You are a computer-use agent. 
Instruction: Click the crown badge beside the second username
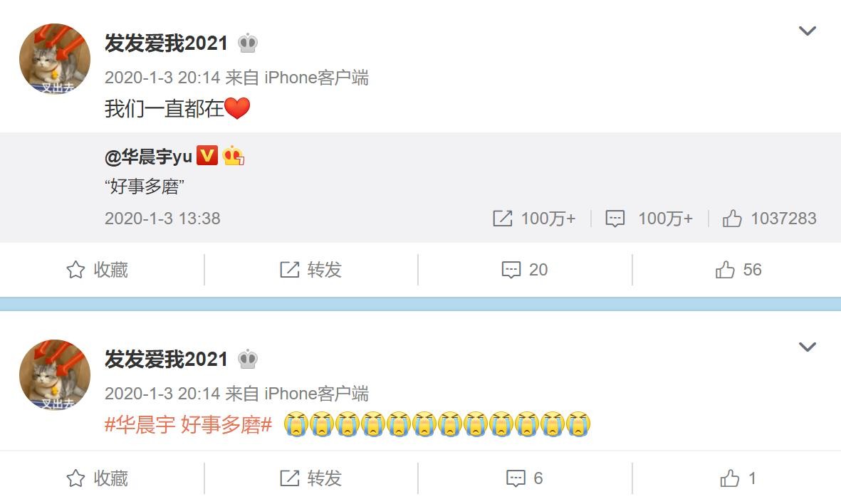point(247,359)
